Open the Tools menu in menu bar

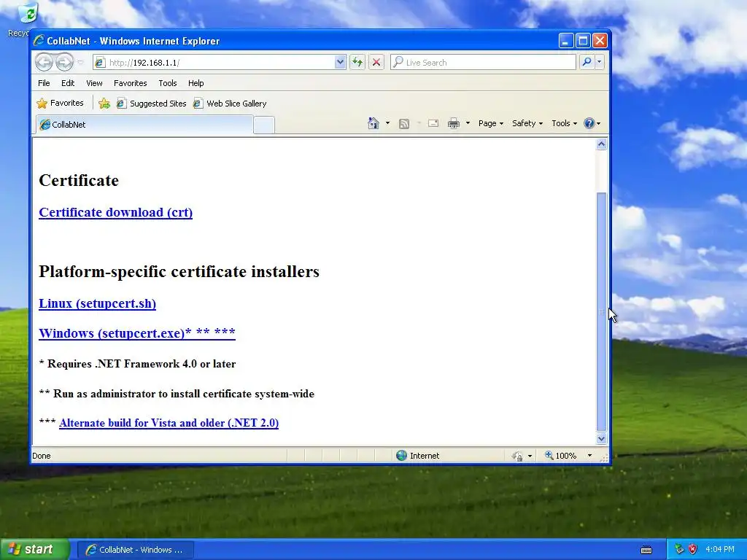(168, 83)
